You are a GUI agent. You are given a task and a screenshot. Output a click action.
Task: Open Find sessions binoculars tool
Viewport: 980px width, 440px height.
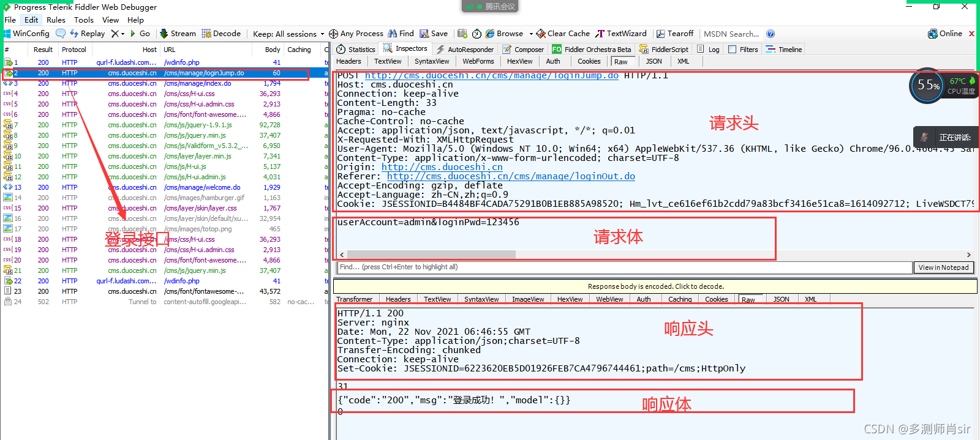(401, 34)
